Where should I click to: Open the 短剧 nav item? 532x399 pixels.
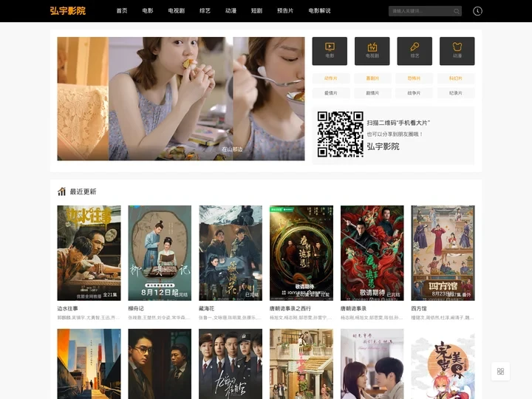coord(256,11)
